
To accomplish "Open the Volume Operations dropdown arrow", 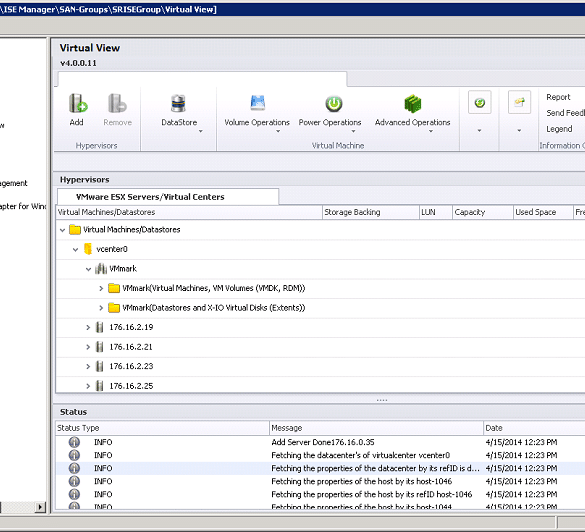I will (x=278, y=131).
